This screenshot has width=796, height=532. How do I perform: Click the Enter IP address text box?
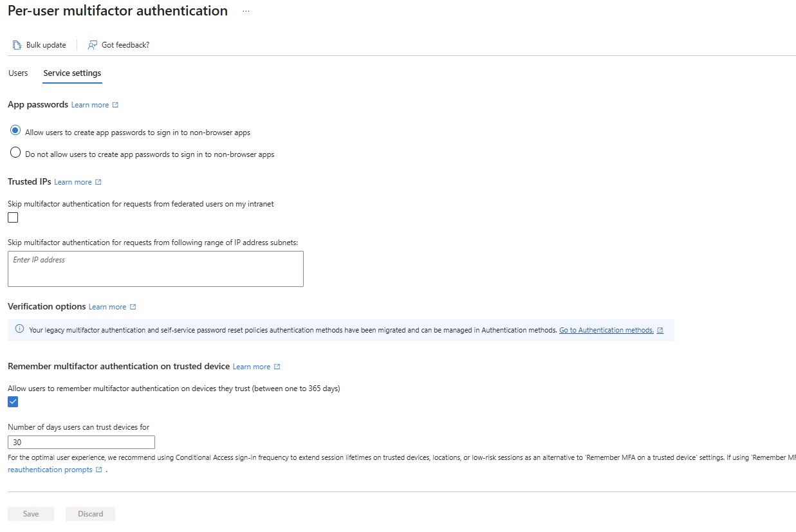[x=155, y=268]
